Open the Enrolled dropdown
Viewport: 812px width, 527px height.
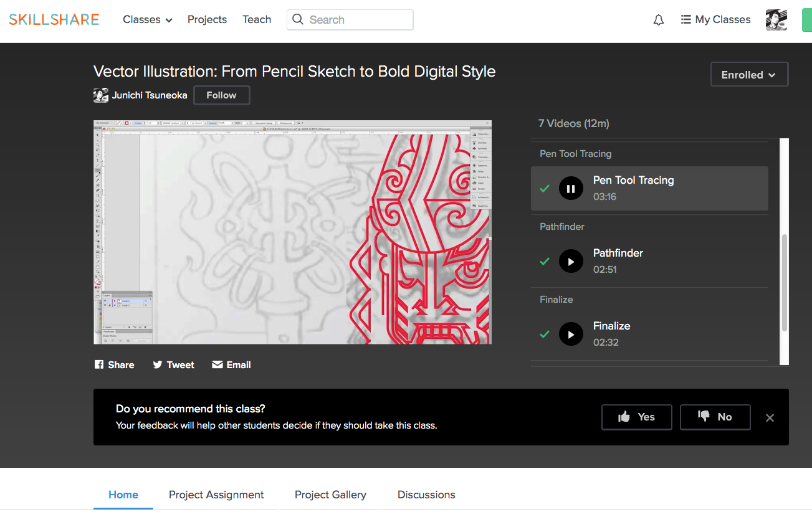pyautogui.click(x=749, y=75)
